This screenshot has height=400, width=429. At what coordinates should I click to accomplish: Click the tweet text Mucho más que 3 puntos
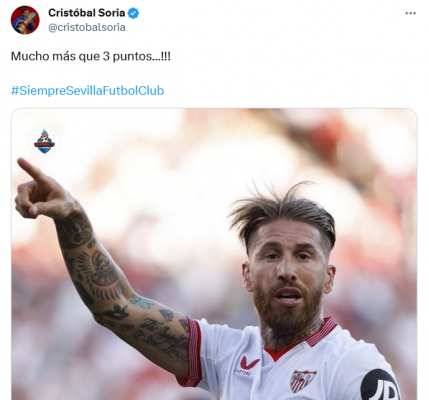(91, 56)
